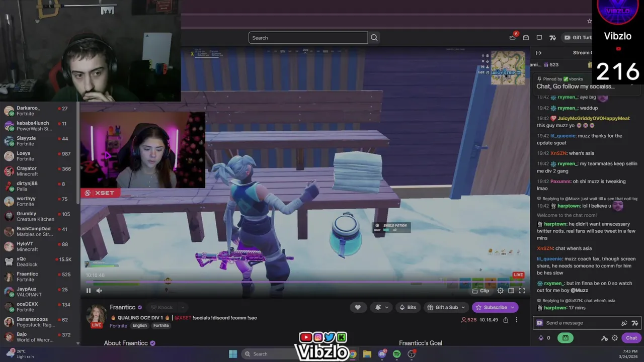Open xQc channel in sidebar
Screen dimensions: 644x362
coord(38,261)
